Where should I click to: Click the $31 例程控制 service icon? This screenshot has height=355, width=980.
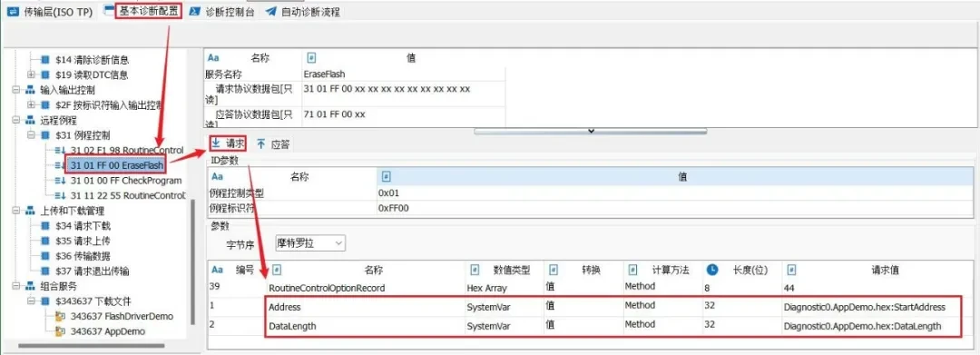45,135
